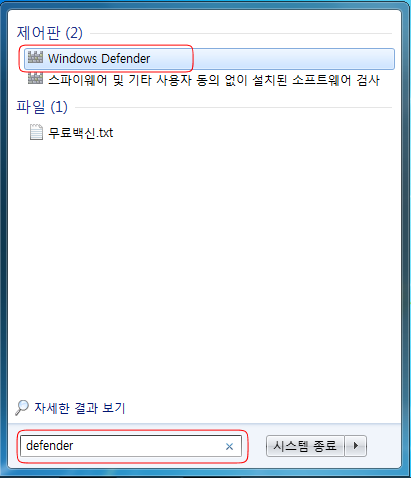Clear the search box with the X
This screenshot has width=411, height=478.
pyautogui.click(x=229, y=446)
